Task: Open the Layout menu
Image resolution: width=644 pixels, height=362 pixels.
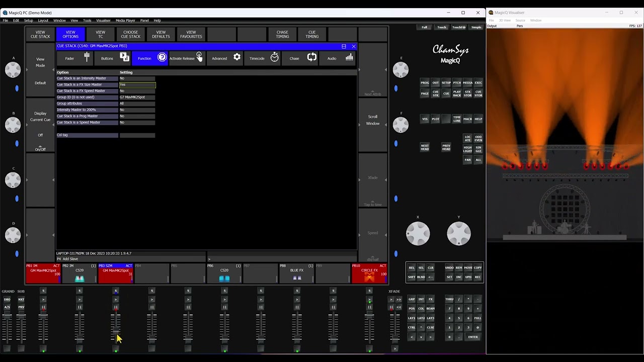Action: tap(43, 21)
